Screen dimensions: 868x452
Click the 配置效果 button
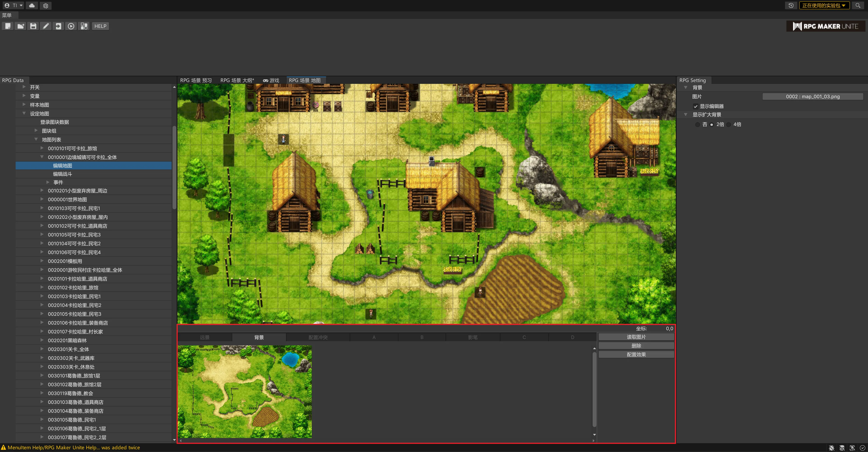tap(636, 354)
